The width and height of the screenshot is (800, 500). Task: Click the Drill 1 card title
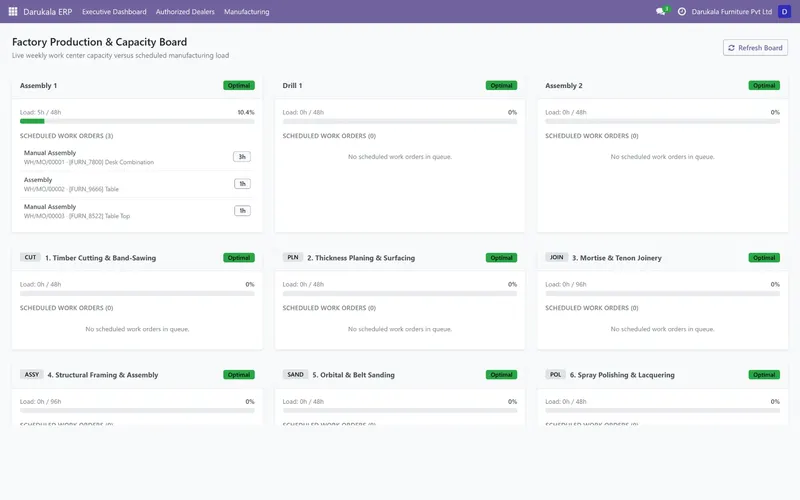click(x=292, y=86)
